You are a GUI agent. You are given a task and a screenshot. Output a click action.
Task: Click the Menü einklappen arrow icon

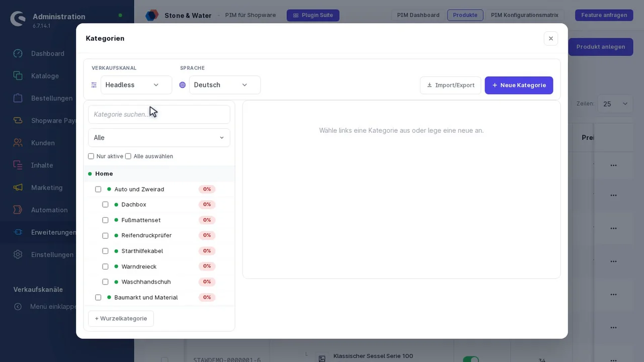click(x=18, y=307)
